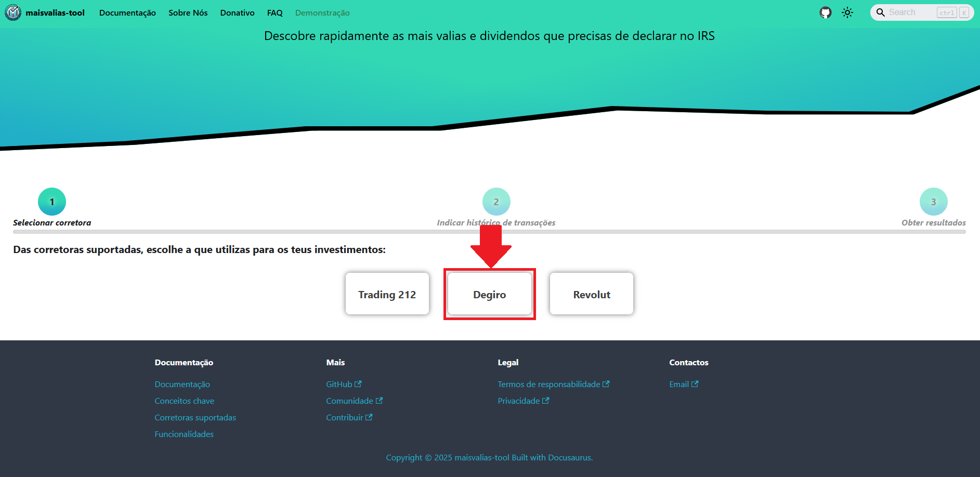Open the Donativo navbar item
This screenshot has width=980, height=477.
point(237,12)
